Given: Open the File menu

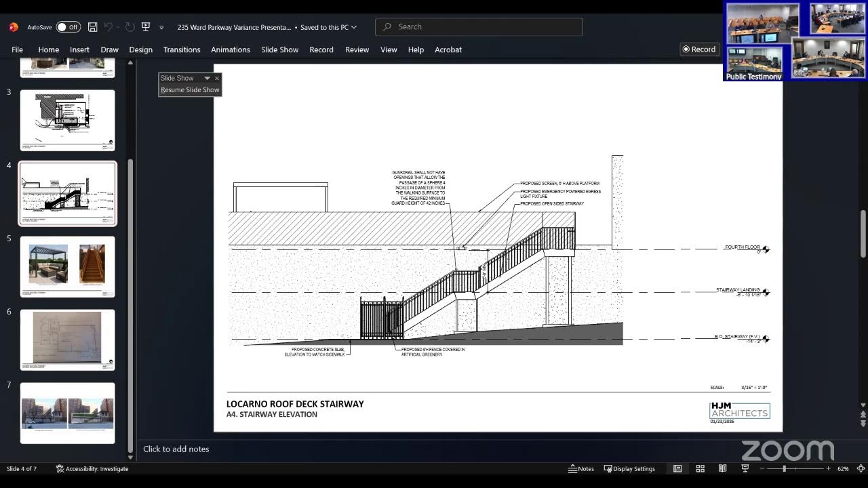Looking at the screenshot, I should coord(17,49).
